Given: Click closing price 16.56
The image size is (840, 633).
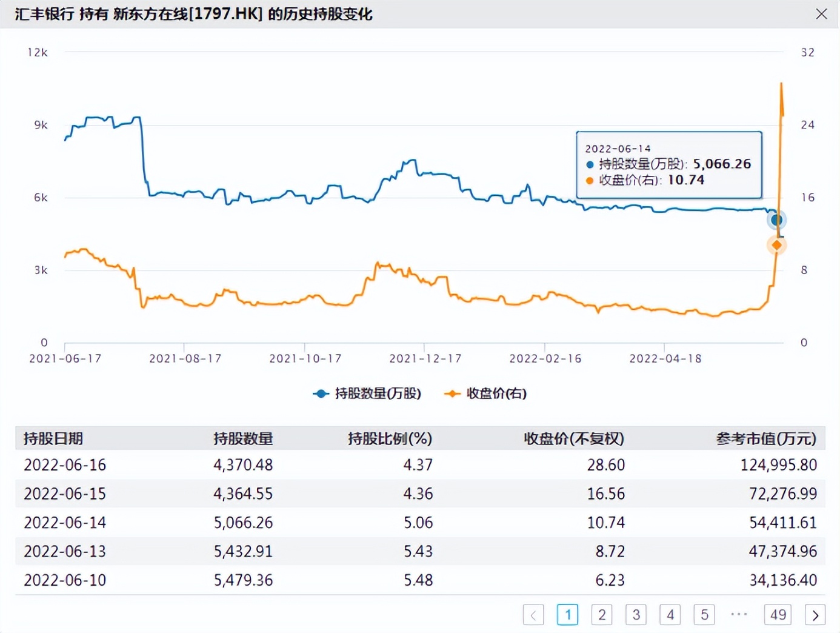Looking at the screenshot, I should point(606,494).
